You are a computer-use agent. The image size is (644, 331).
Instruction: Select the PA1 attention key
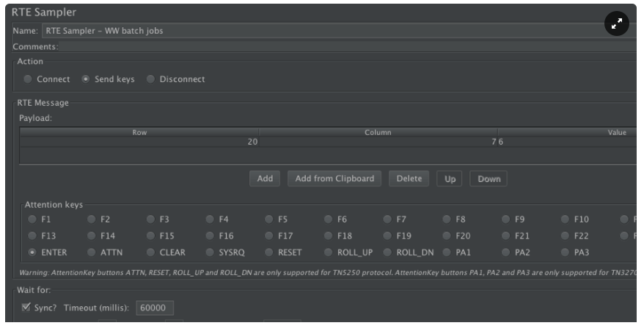click(447, 252)
